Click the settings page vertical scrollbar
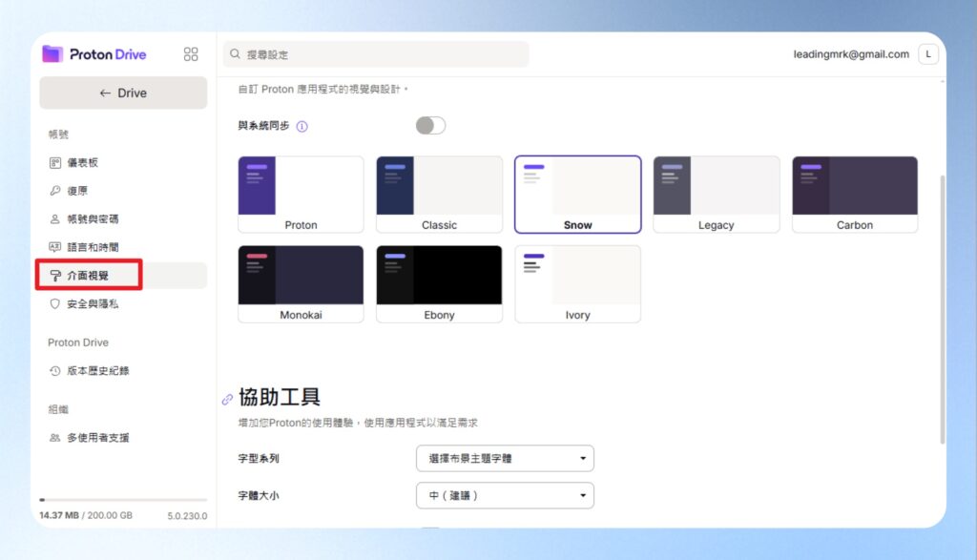Image resolution: width=977 pixels, height=560 pixels. click(942, 310)
